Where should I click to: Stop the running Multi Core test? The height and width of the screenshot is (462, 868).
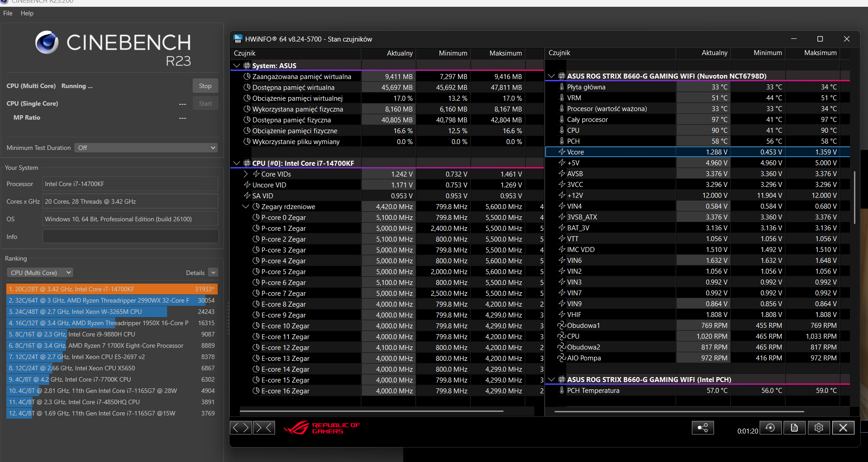coord(205,86)
